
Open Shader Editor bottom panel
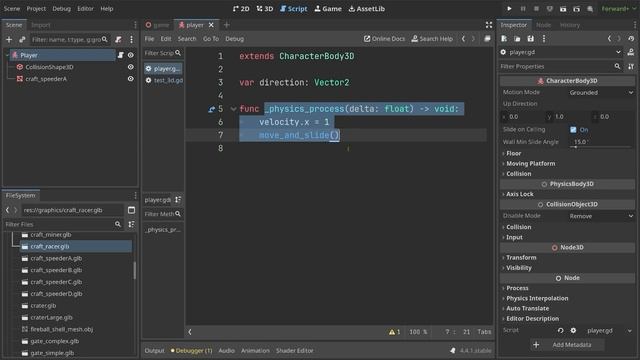pos(294,351)
